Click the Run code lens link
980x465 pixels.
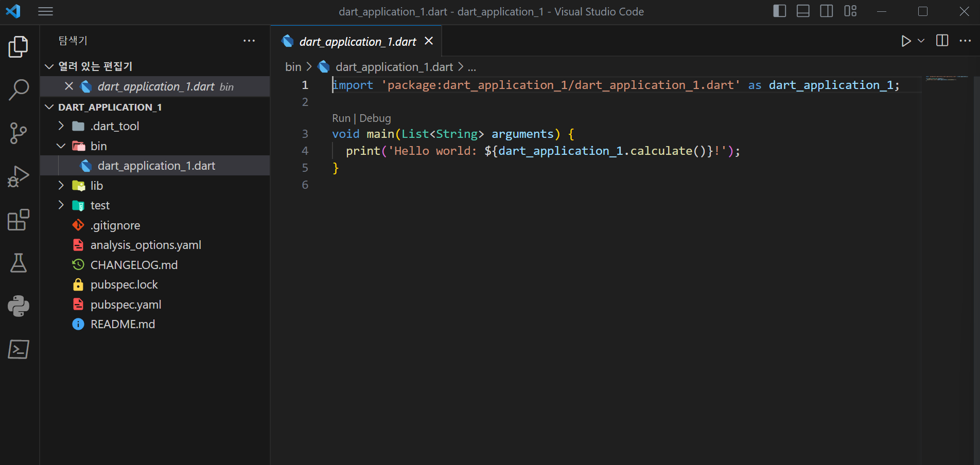click(x=341, y=118)
